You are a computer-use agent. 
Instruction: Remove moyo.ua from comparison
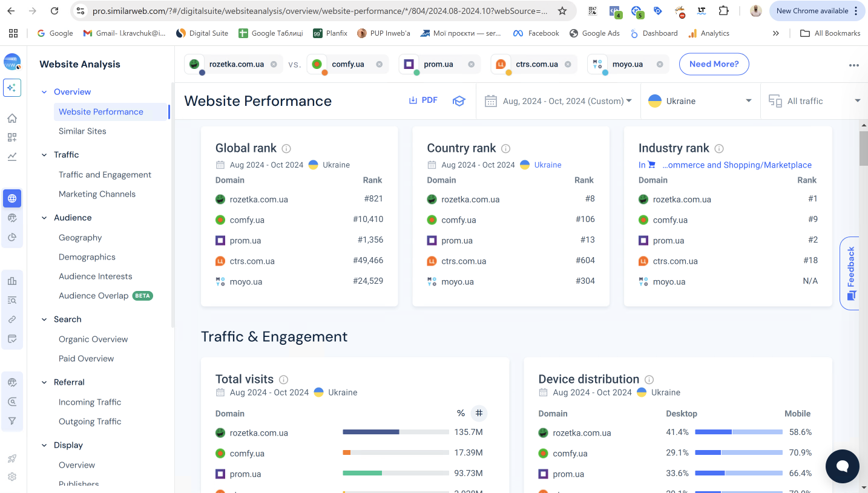660,64
